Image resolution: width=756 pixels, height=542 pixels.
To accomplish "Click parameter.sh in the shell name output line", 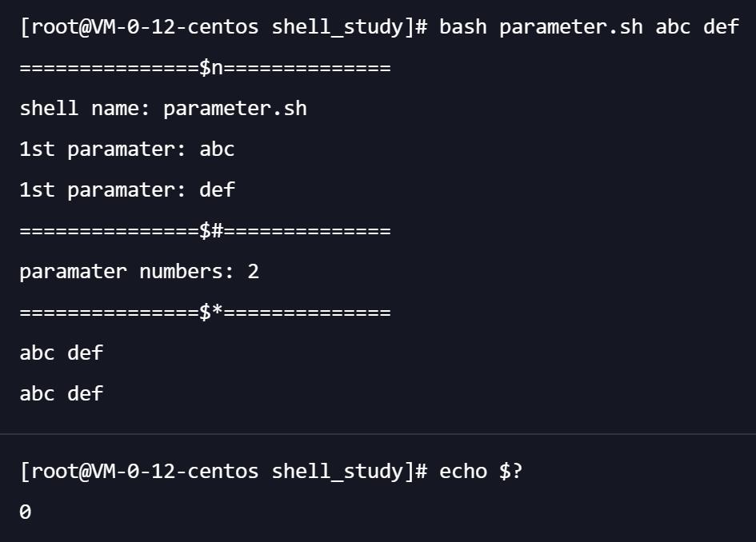I will point(234,109).
